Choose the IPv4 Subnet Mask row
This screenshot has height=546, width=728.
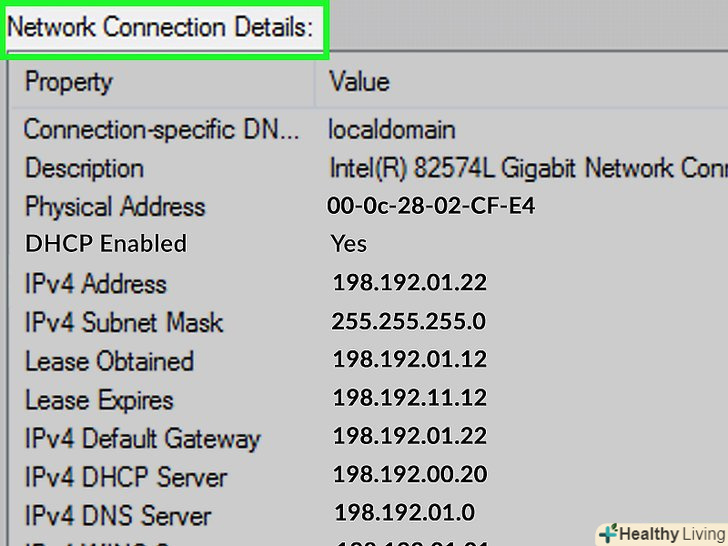(x=124, y=323)
